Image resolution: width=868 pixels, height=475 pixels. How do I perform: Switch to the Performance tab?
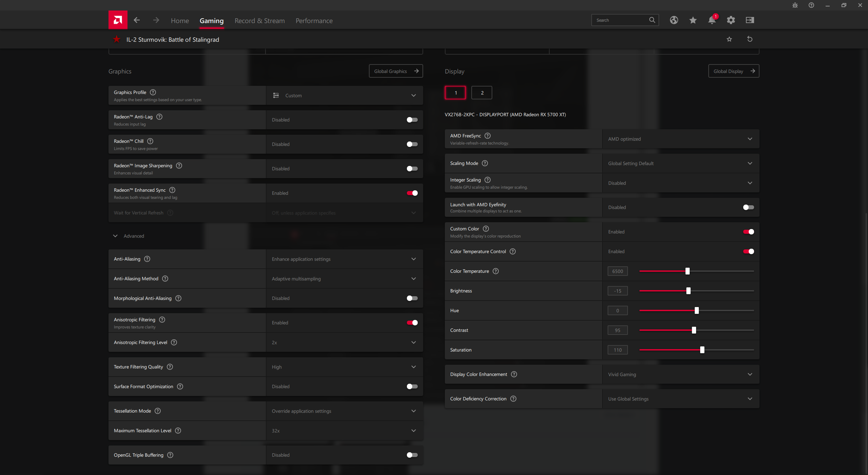click(x=314, y=21)
